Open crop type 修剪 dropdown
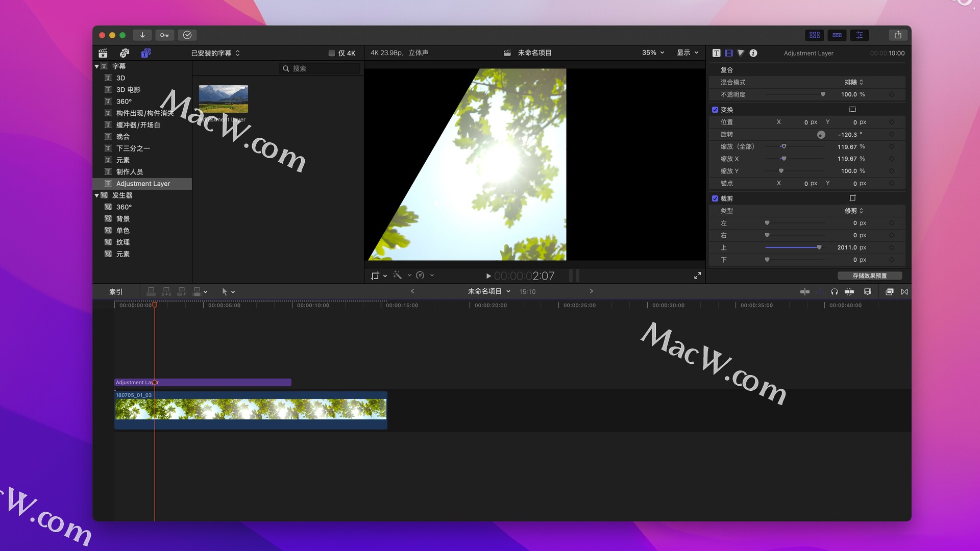The height and width of the screenshot is (551, 980). 853,211
